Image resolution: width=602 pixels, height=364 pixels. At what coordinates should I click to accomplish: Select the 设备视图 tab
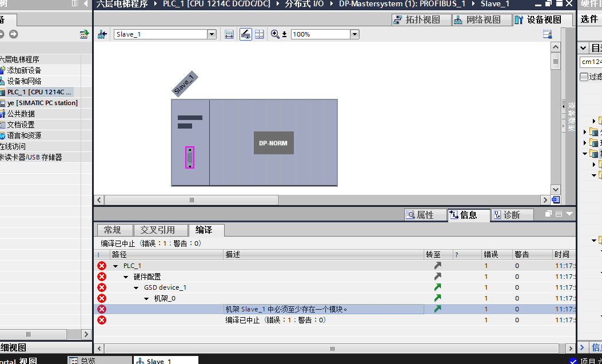(x=543, y=19)
